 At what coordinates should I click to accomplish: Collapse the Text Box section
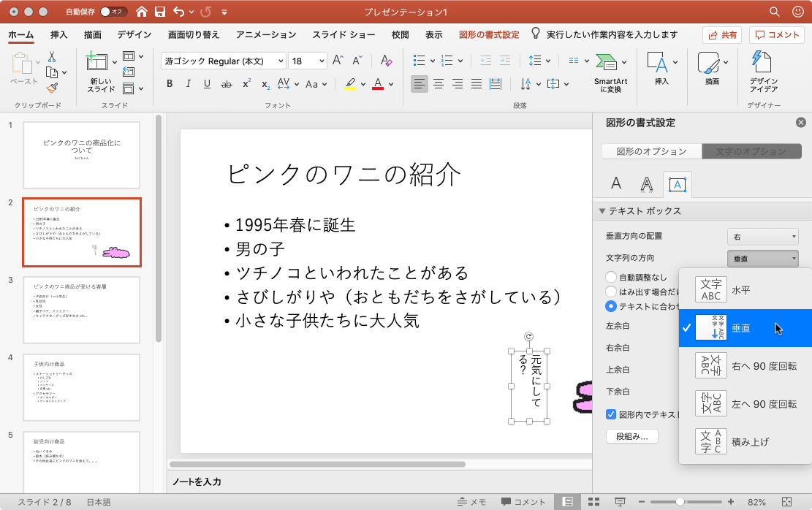click(602, 211)
